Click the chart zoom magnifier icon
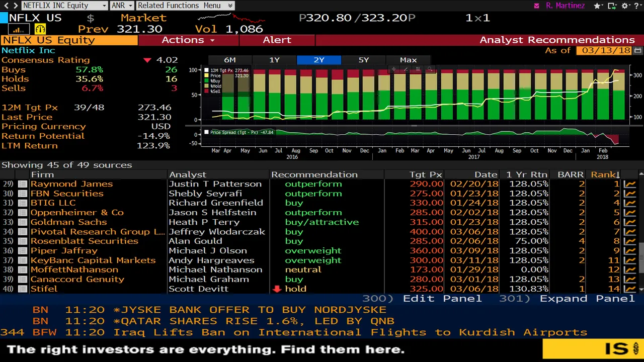The height and width of the screenshot is (362, 644). (x=429, y=69)
